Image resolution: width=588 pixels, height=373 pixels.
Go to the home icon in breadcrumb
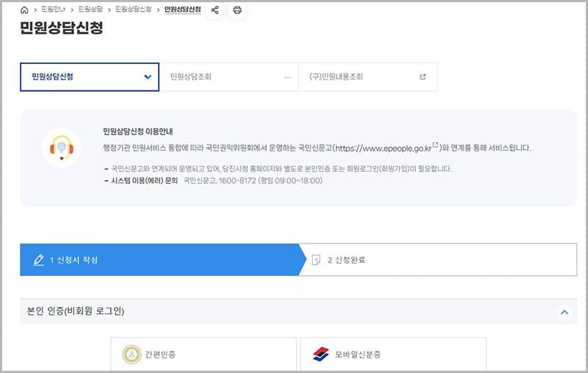24,10
